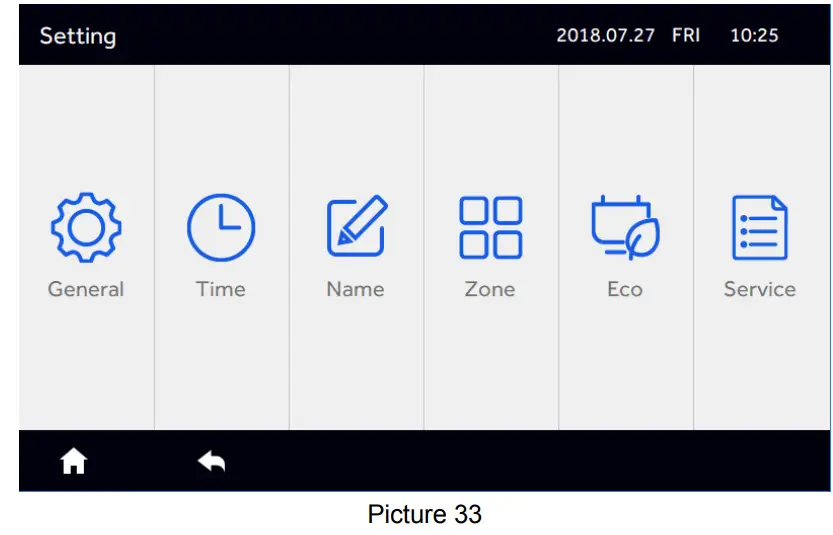Go to the home screen icon
Screen dimensions: 833x535
point(74,461)
